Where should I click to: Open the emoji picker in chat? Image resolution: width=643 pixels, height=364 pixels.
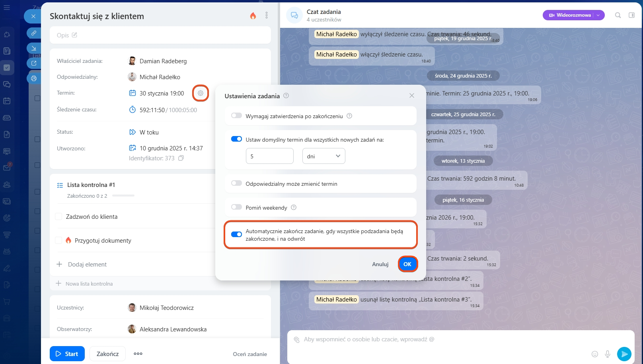tap(595, 354)
